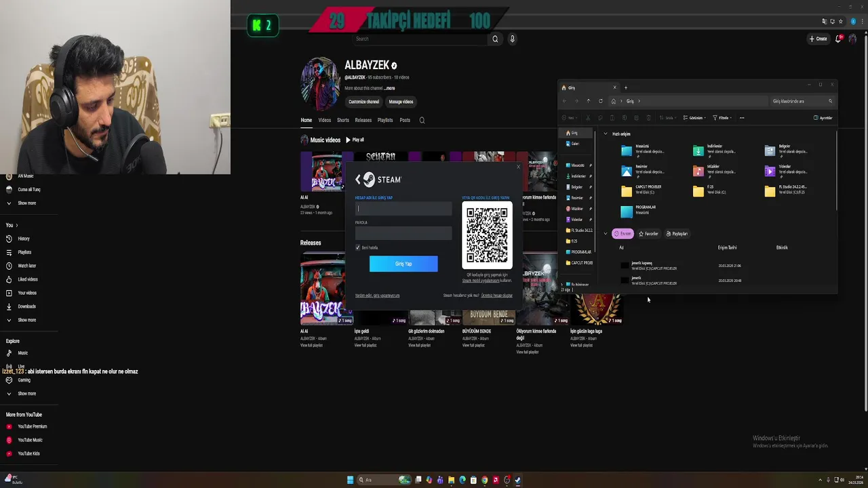The width and height of the screenshot is (868, 488).
Task: Close the Steam login dialog
Action: pyautogui.click(x=519, y=167)
